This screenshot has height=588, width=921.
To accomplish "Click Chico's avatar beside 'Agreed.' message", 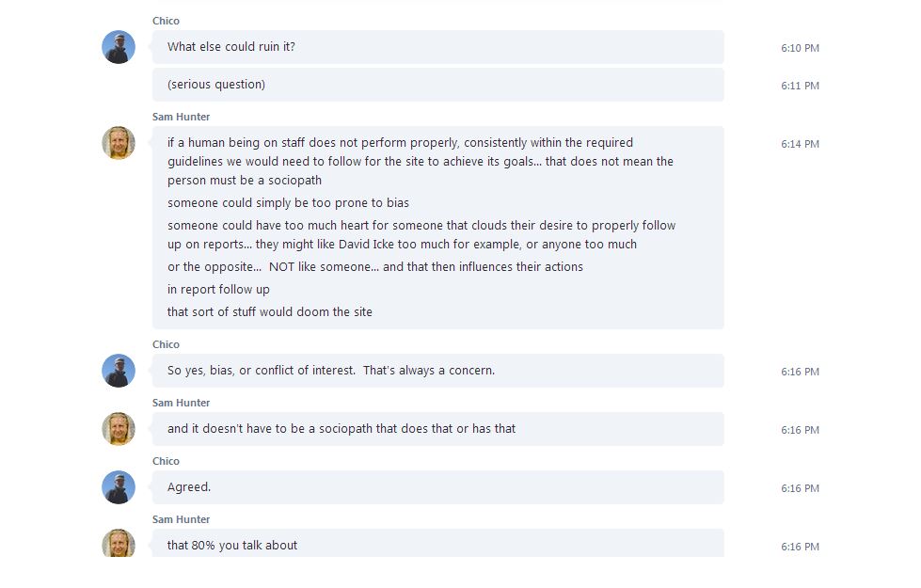I will (x=119, y=487).
